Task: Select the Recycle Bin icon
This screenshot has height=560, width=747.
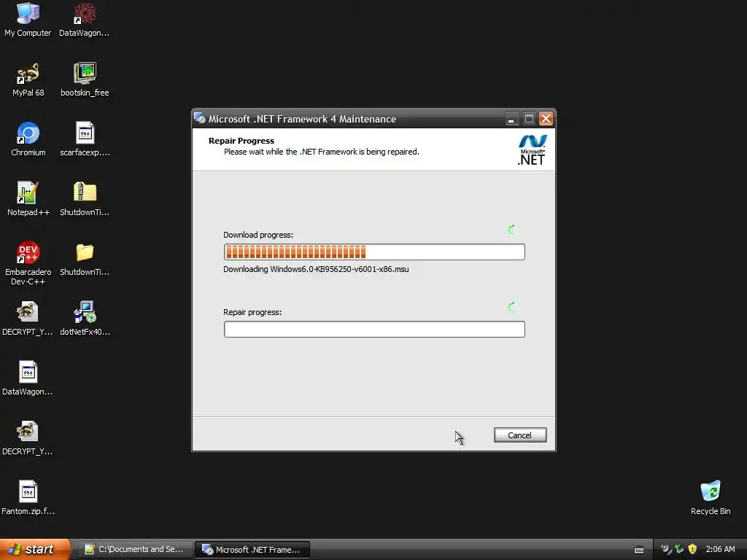Action: [x=711, y=498]
